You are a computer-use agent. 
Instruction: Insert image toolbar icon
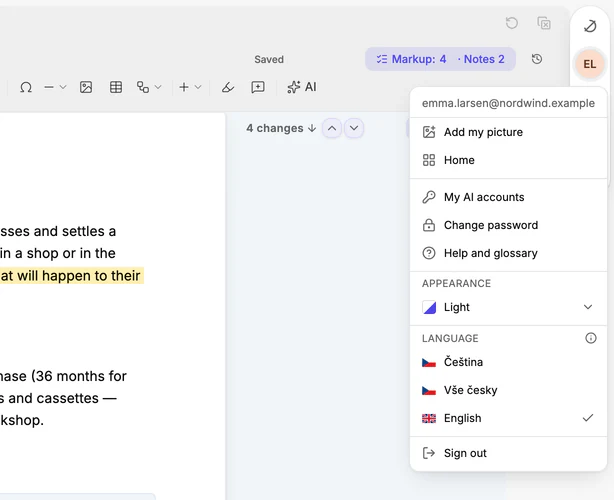pos(86,87)
